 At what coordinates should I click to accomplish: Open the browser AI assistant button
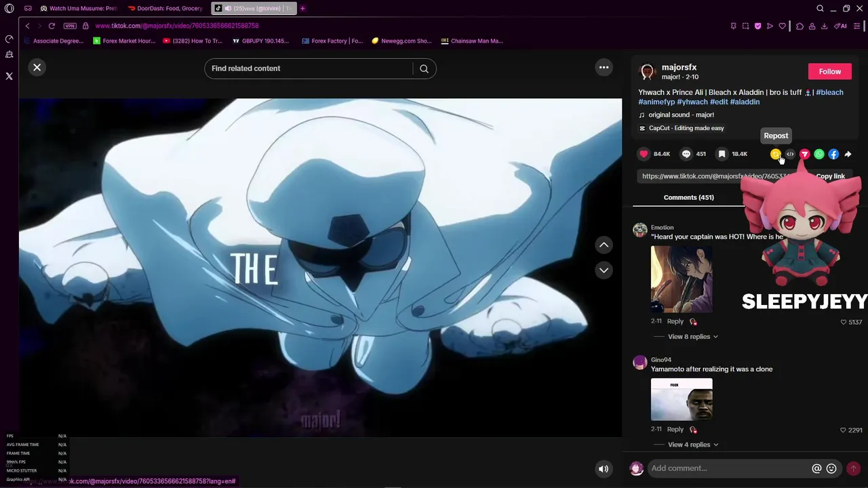coord(841,26)
